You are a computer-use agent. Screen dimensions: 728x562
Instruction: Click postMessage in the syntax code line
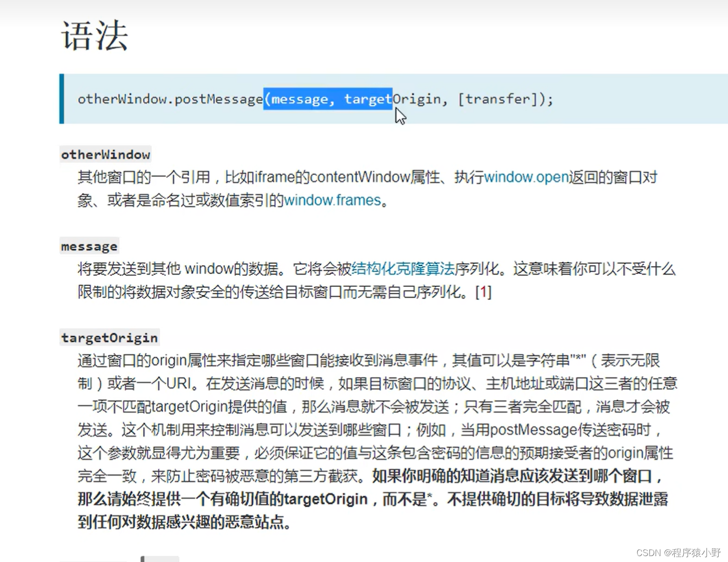(x=219, y=99)
